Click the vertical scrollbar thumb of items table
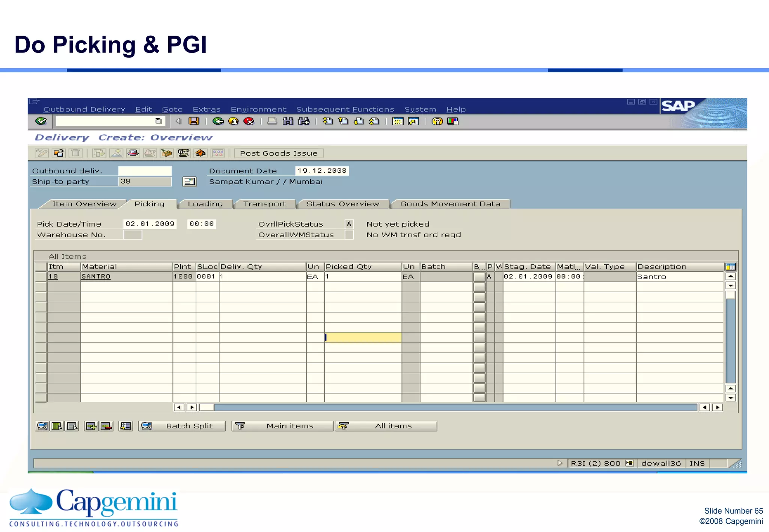 tap(730, 295)
